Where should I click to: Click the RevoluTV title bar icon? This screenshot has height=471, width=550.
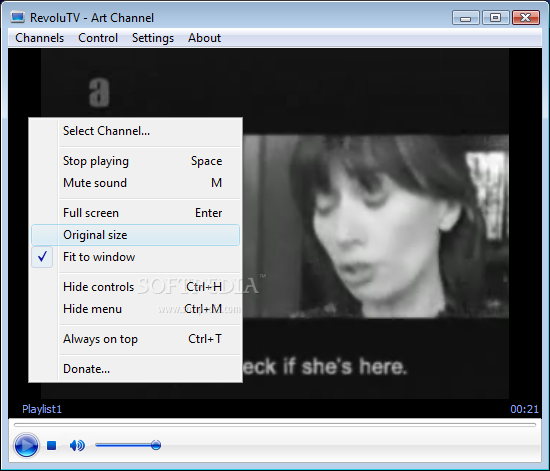click(x=18, y=17)
